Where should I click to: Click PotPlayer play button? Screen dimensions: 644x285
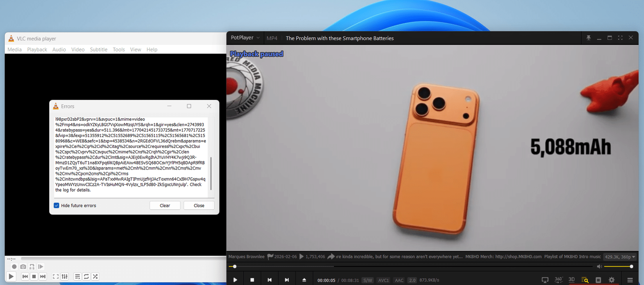tap(235, 280)
